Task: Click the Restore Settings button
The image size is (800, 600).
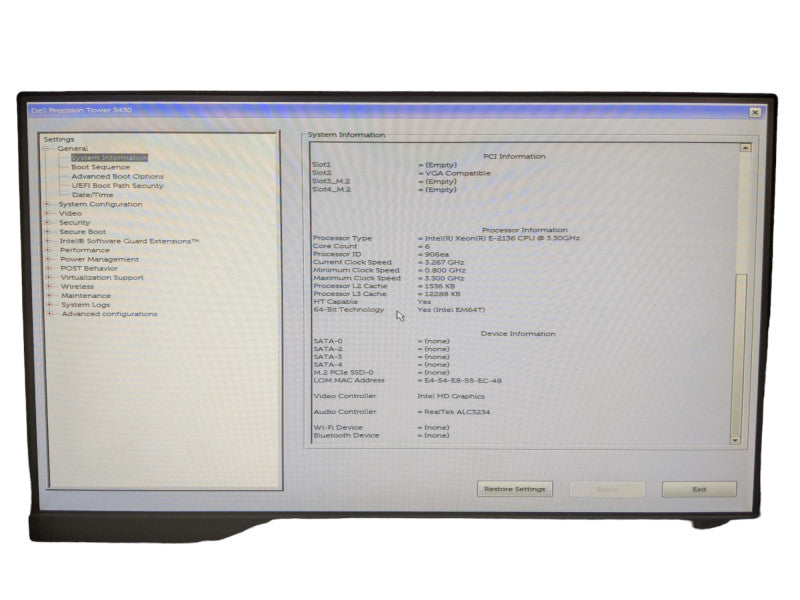Action: pyautogui.click(x=515, y=489)
